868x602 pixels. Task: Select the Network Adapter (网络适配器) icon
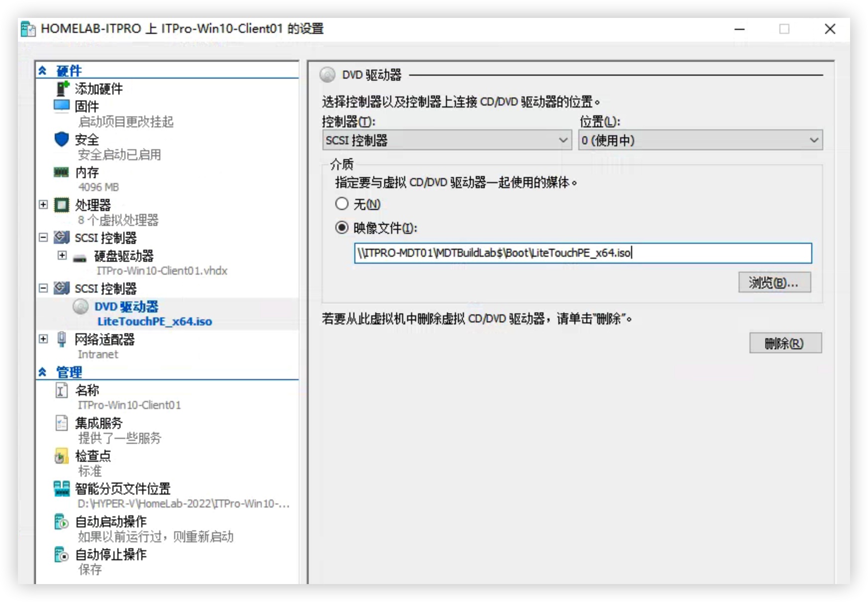point(61,339)
